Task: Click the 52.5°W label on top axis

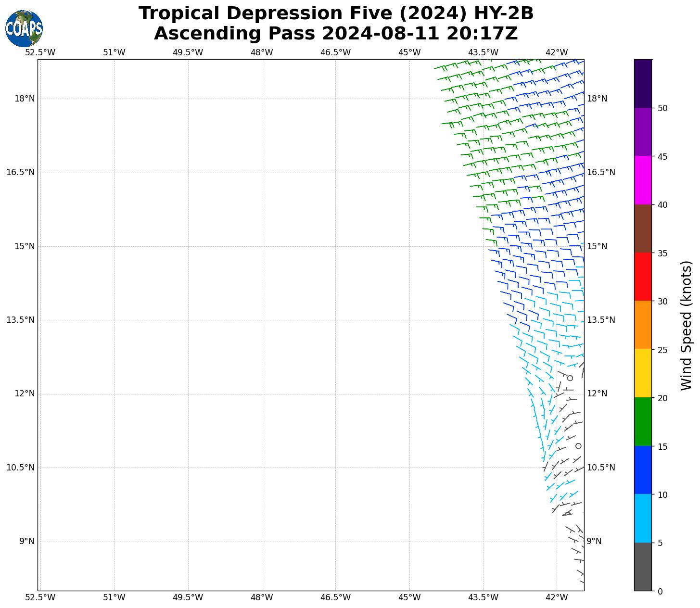Action: [40, 52]
